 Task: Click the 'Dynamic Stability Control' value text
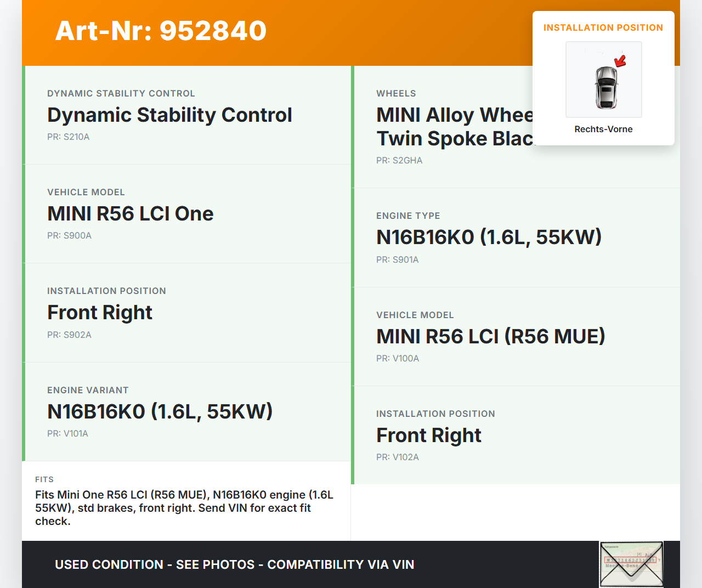pyautogui.click(x=169, y=115)
